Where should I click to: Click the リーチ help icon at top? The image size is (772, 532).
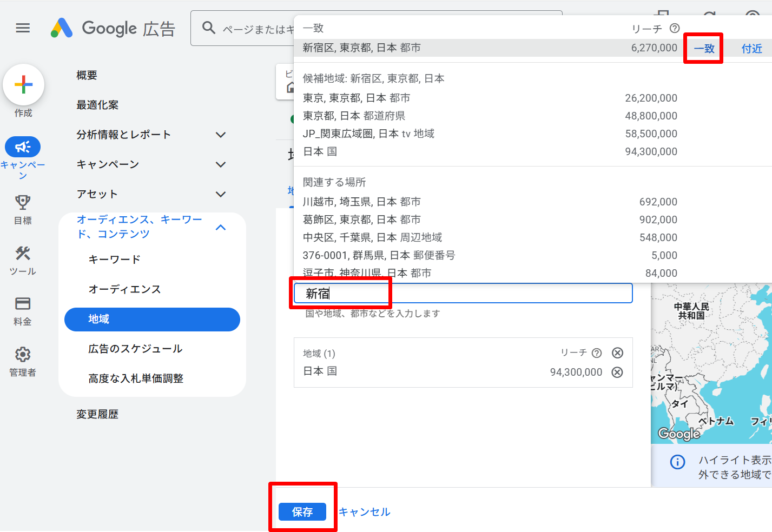(674, 29)
